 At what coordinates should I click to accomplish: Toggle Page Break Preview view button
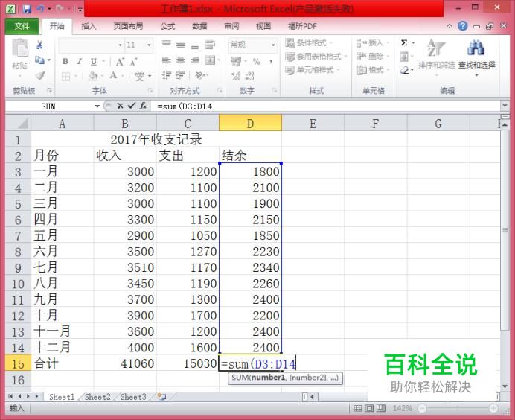click(x=380, y=408)
